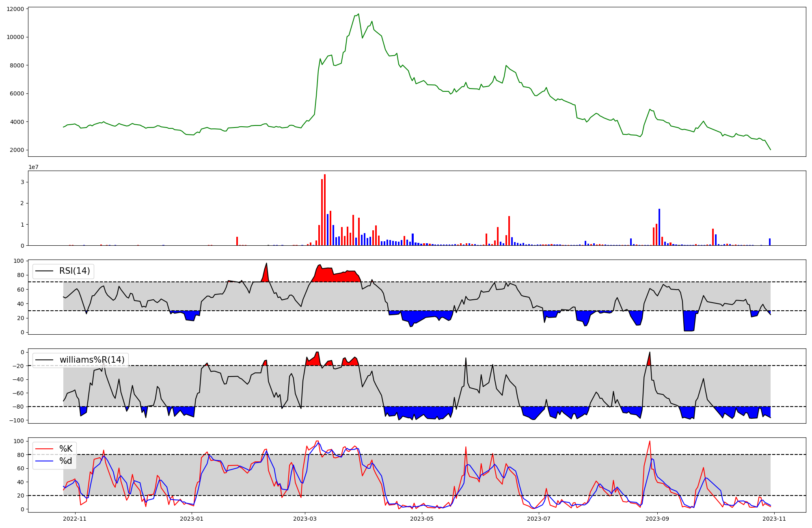Click the blue %d legend line sample
Viewport: 812px width, 528px height.
(44, 461)
